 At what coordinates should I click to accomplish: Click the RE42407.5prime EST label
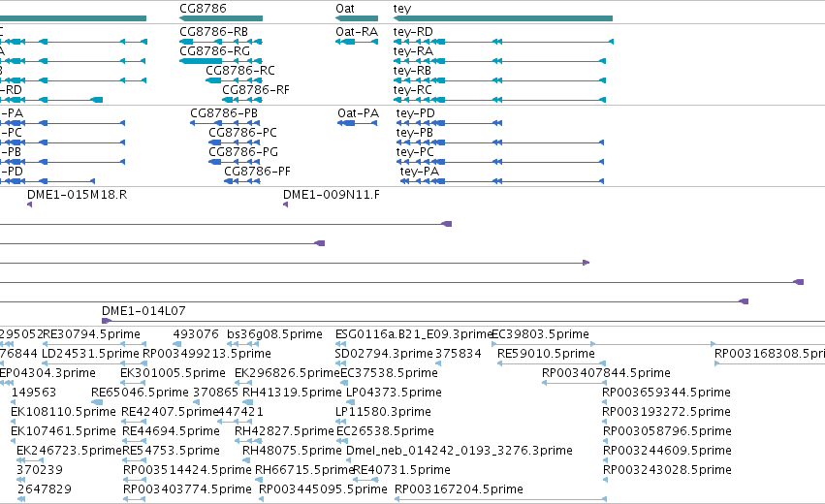click(170, 413)
